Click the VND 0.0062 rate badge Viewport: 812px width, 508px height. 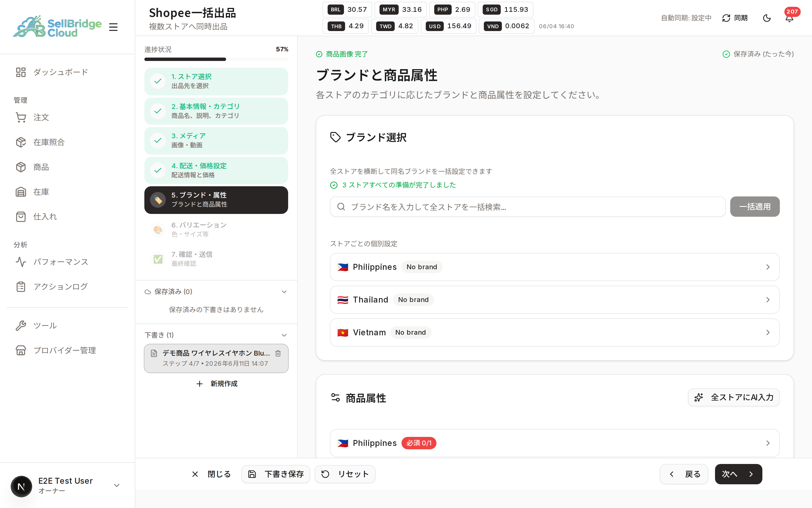[506, 26]
